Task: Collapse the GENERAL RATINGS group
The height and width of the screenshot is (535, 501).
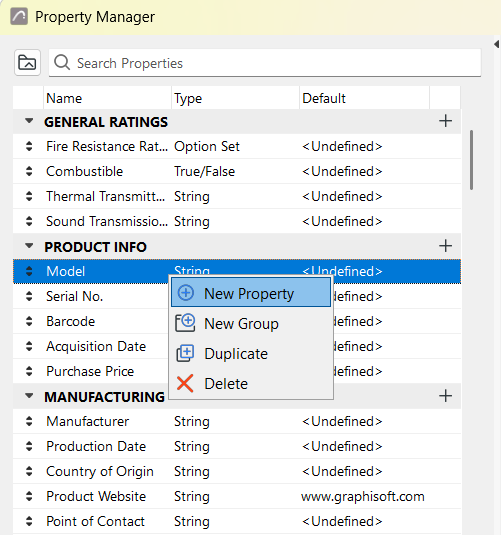Action: (x=29, y=121)
